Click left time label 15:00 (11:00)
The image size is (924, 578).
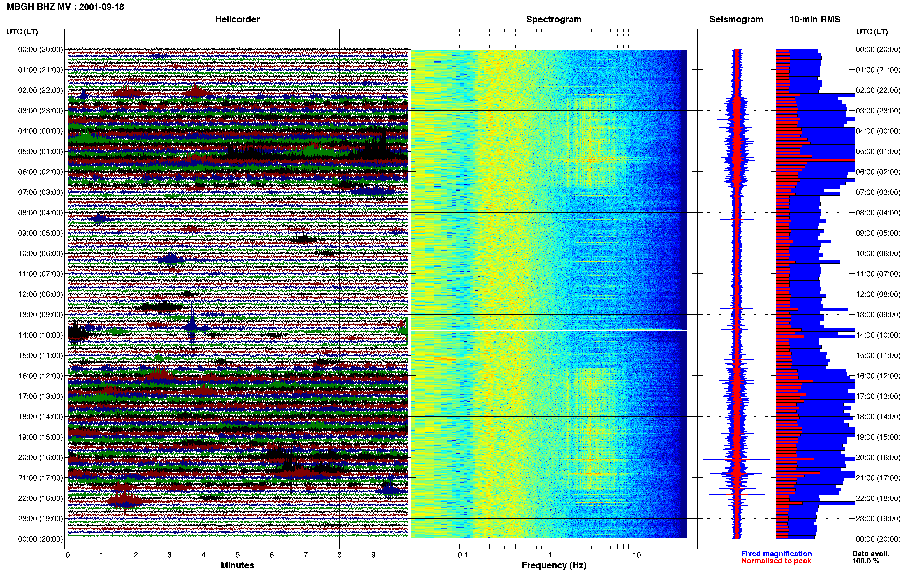pyautogui.click(x=41, y=356)
